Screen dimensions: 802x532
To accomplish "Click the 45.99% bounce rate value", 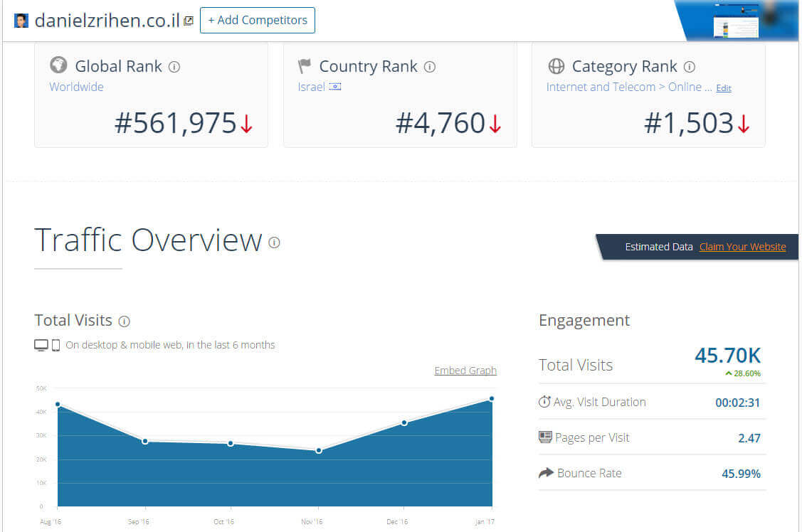I will click(x=741, y=474).
